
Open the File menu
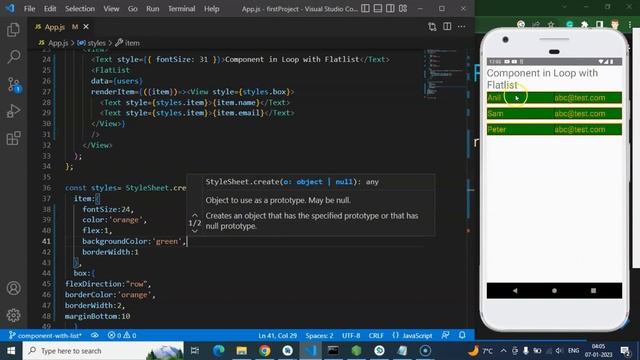click(x=29, y=9)
